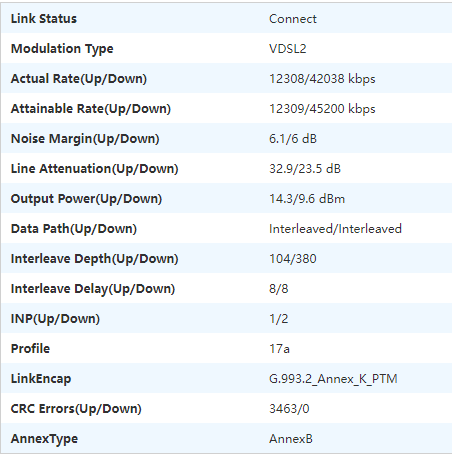452x454 pixels.
Task: Click the AnnexB value
Action: pyautogui.click(x=291, y=439)
